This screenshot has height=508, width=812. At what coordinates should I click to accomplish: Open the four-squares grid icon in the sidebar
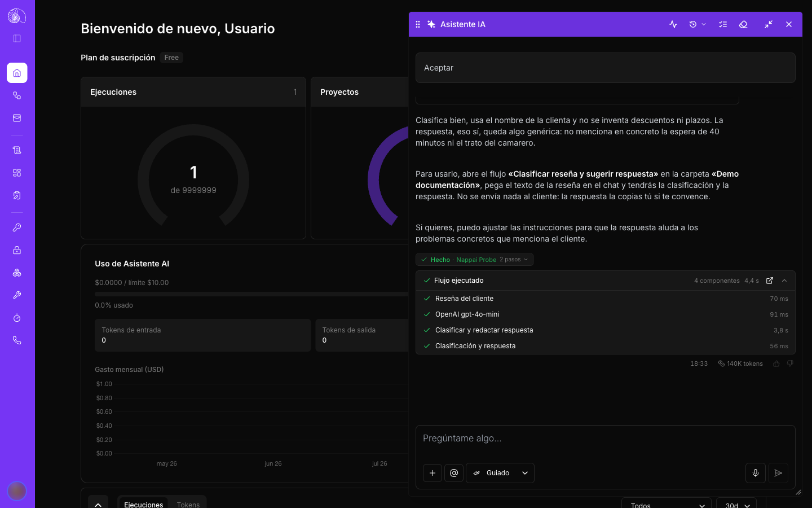pyautogui.click(x=17, y=173)
